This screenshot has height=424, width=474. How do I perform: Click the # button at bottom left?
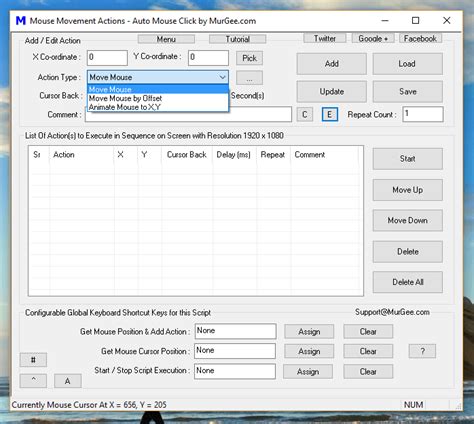coord(33,360)
